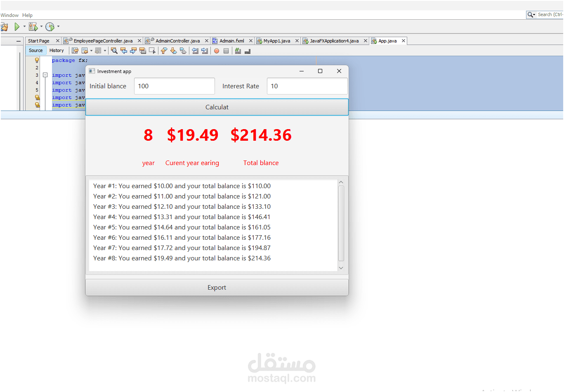The image size is (564, 392).
Task: Jump to the last edit location icon
Action: 75,51
